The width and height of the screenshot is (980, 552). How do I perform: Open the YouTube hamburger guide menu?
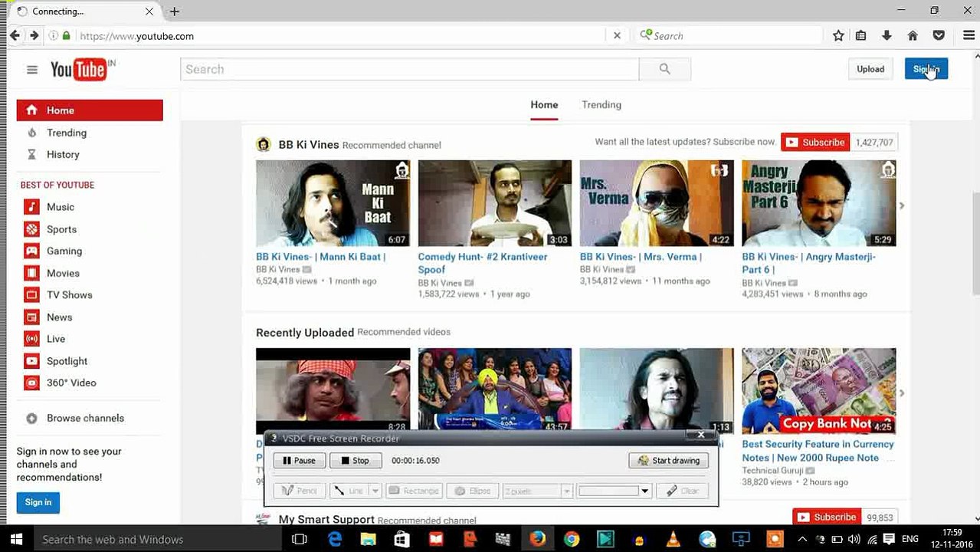coord(31,70)
